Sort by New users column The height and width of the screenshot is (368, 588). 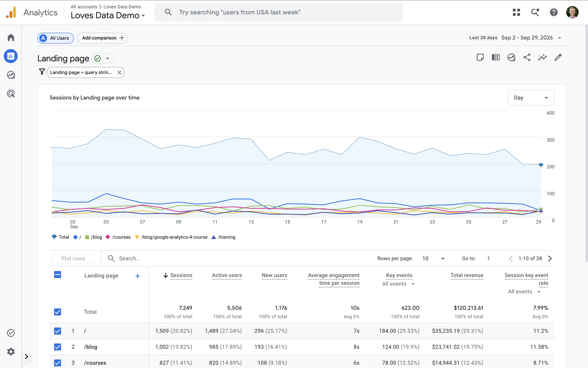274,275
